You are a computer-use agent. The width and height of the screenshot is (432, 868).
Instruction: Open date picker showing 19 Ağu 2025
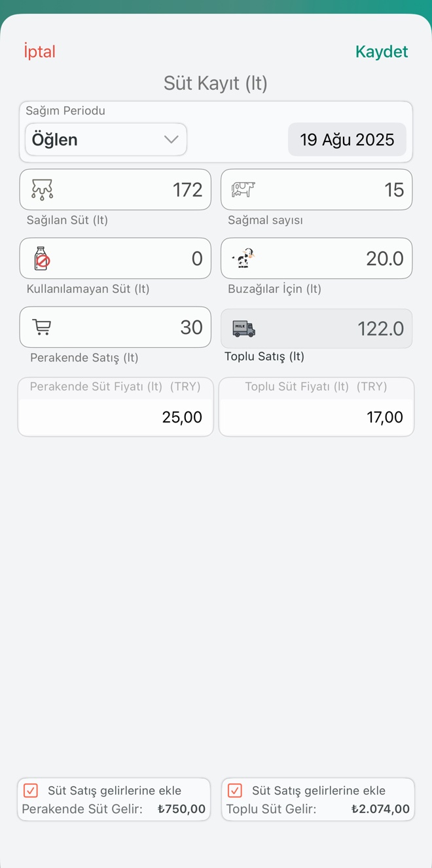[347, 140]
